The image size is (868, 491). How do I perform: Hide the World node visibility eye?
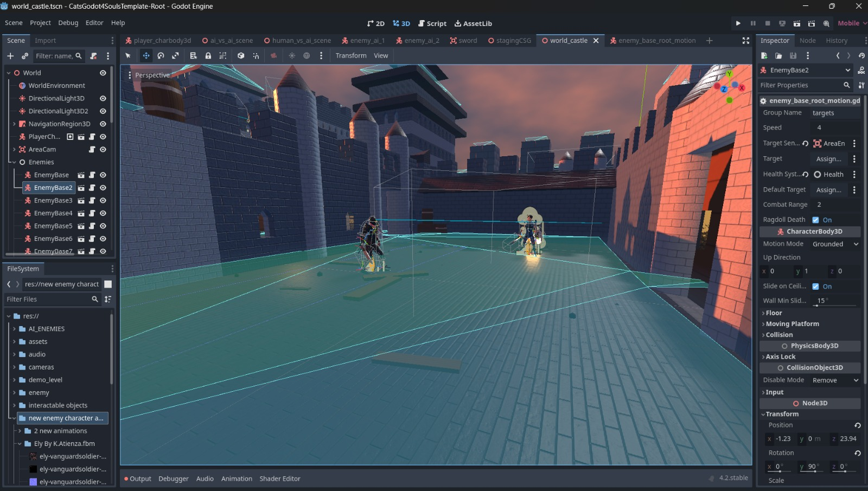tap(103, 73)
